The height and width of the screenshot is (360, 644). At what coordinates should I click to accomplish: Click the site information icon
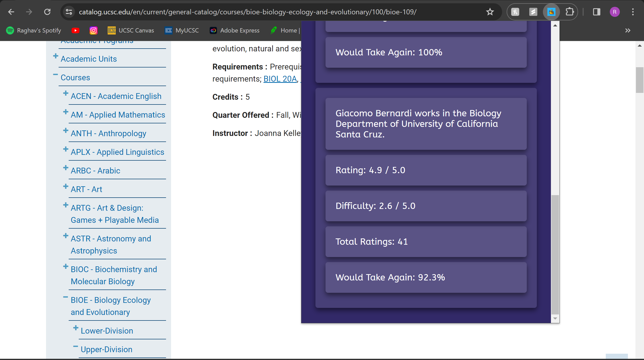coord(69,12)
